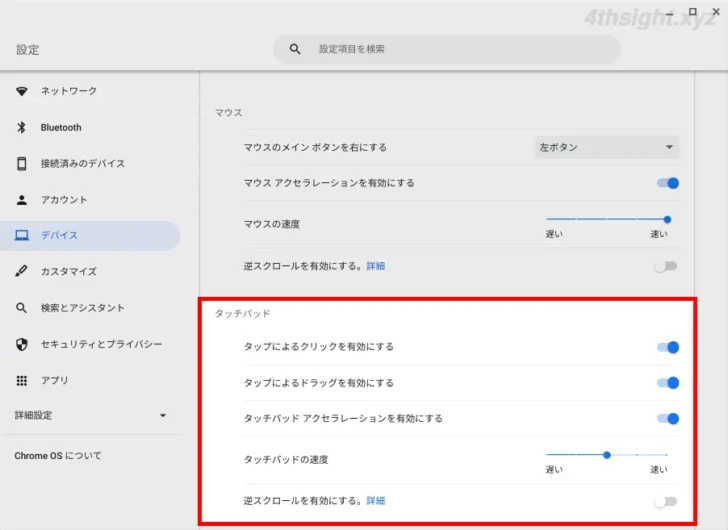Focus the 設定項目を検索 search field
Viewport: 728px width, 530px height.
[x=447, y=49]
